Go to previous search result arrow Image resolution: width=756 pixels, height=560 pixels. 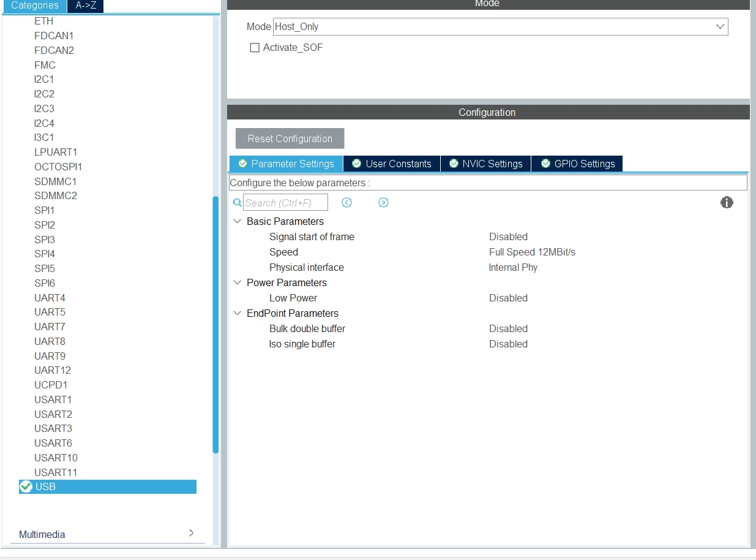[x=347, y=202]
